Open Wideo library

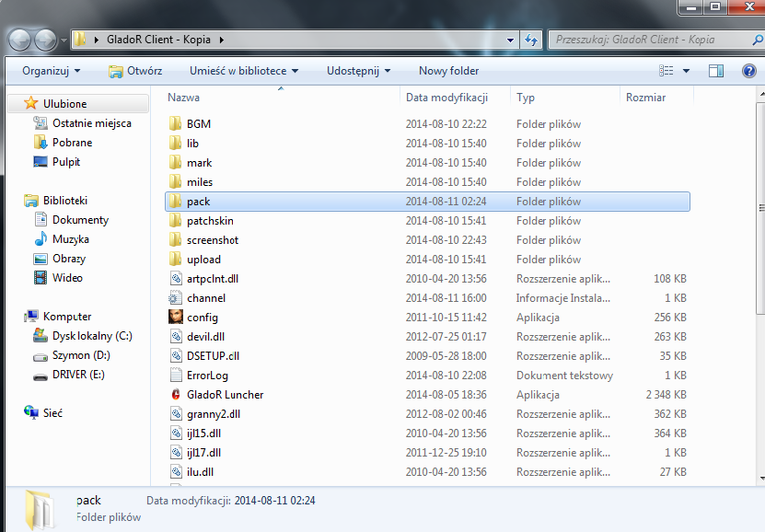pos(67,278)
